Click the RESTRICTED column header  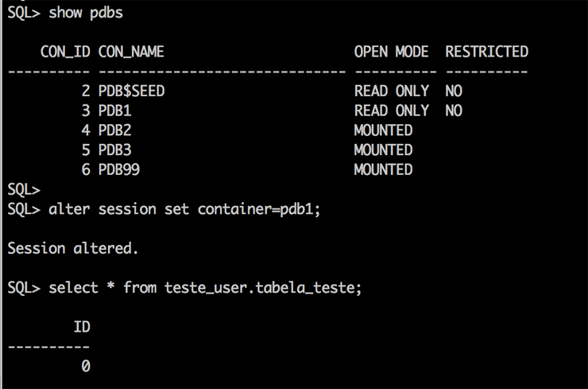(486, 52)
